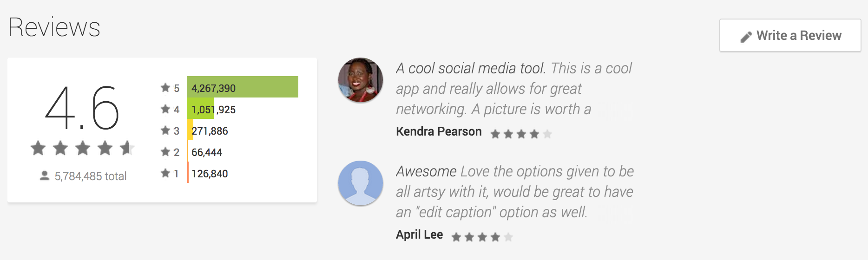
Task: Click the star icon beside rating 4
Action: (x=165, y=109)
